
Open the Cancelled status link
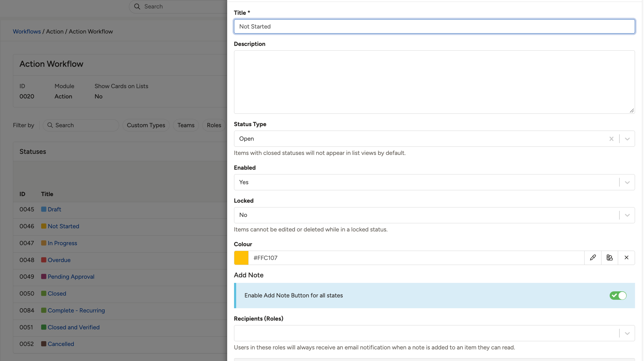(61, 344)
